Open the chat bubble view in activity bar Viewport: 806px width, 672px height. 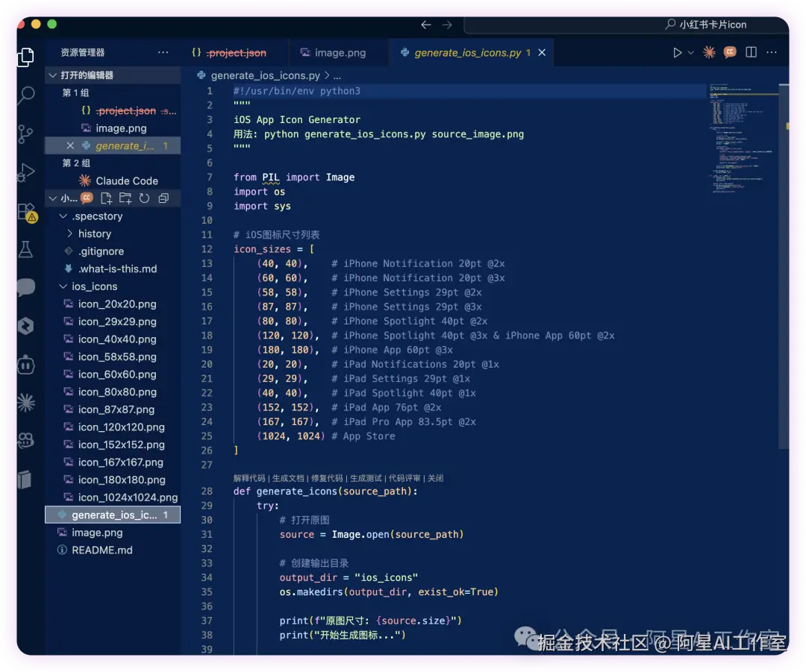pyautogui.click(x=25, y=287)
